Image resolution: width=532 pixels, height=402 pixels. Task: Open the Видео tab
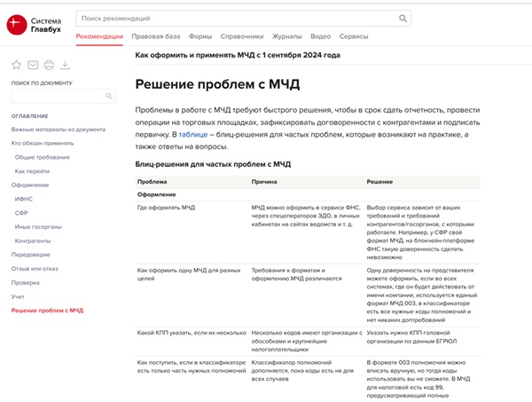[x=320, y=36]
